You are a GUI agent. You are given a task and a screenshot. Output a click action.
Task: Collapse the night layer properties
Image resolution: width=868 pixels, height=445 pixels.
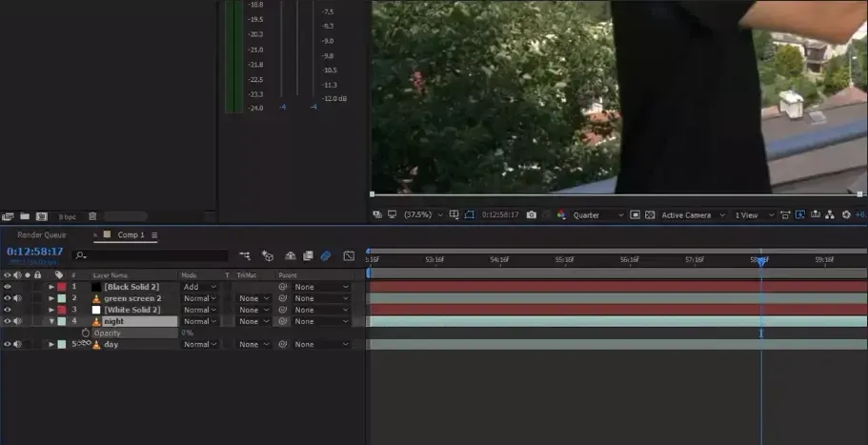pos(51,321)
